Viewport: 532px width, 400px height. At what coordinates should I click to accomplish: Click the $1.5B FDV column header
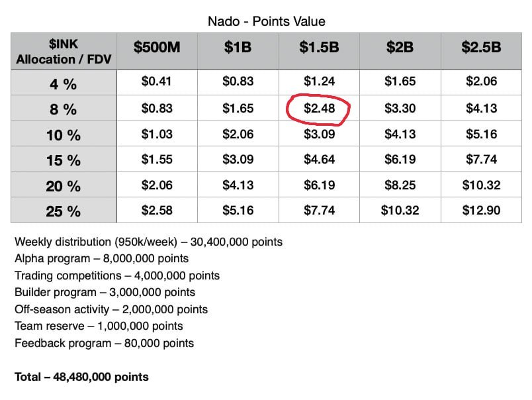tap(319, 47)
